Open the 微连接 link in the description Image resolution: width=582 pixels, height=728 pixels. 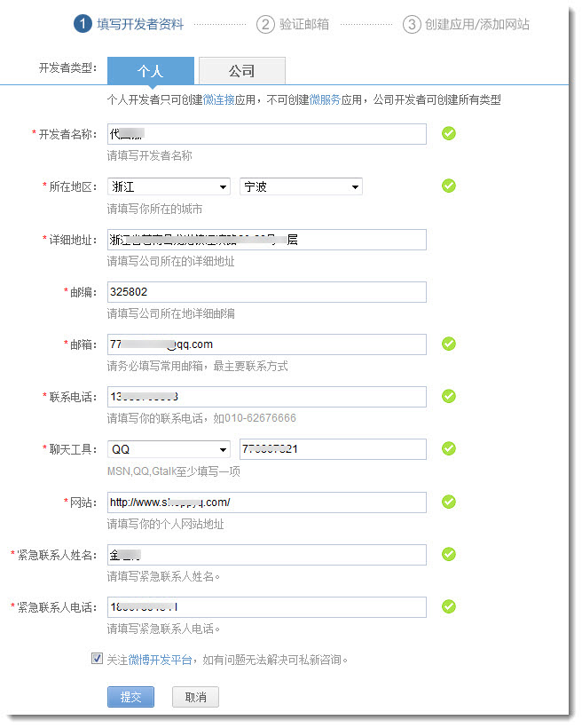(x=218, y=100)
